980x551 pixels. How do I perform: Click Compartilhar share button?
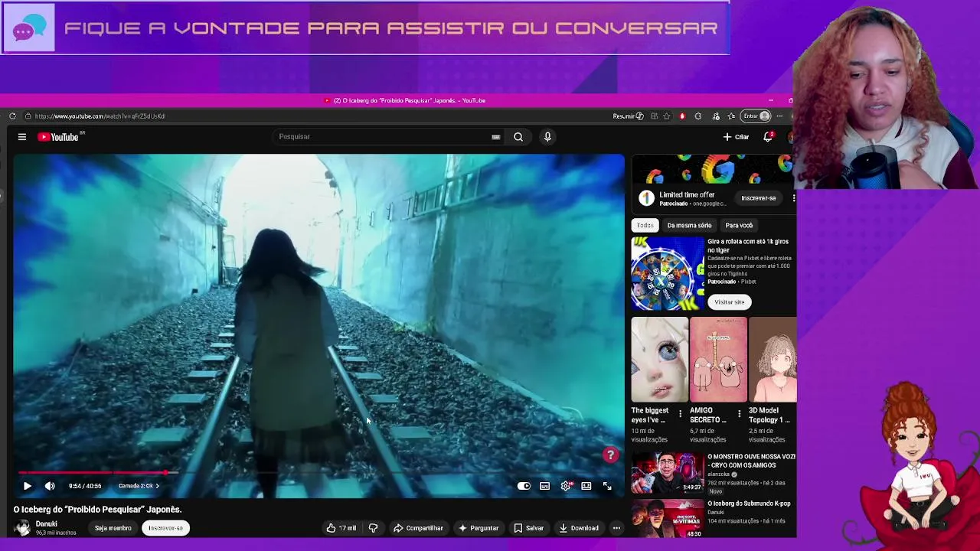point(419,528)
